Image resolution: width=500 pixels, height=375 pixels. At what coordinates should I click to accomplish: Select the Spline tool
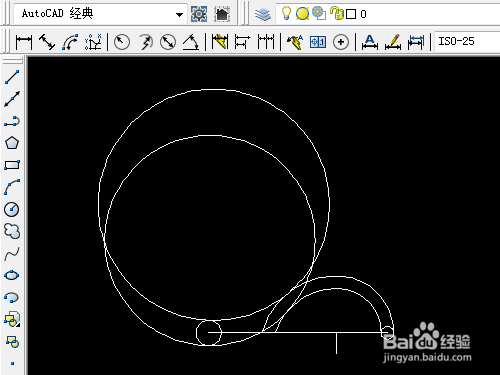12,254
